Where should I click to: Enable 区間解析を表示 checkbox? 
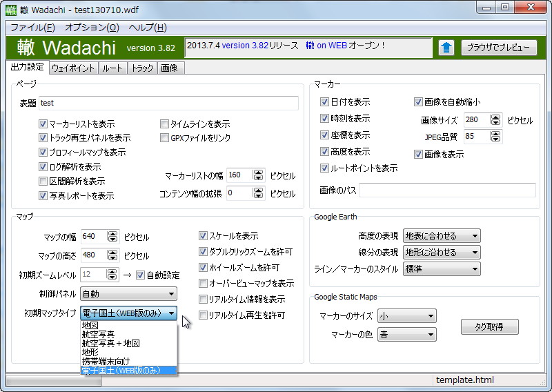coord(43,181)
